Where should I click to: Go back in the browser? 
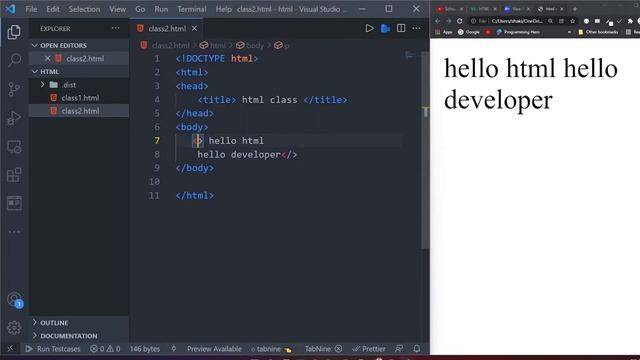(x=438, y=21)
